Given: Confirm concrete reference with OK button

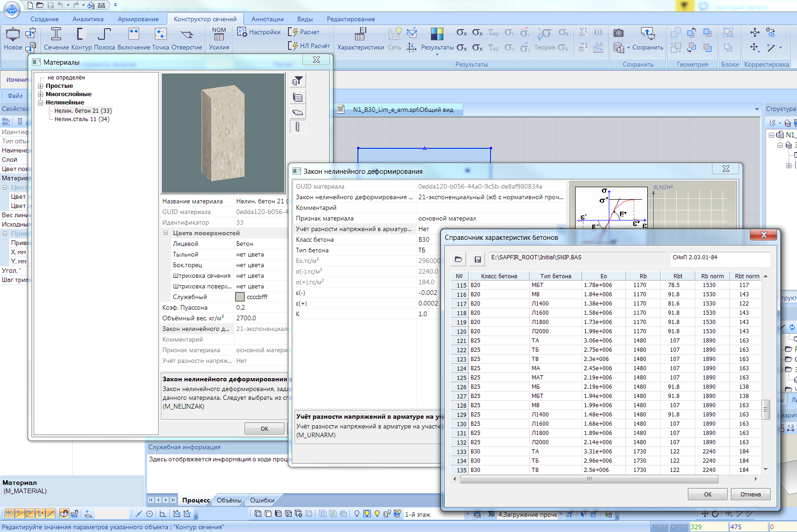Looking at the screenshot, I should (707, 494).
